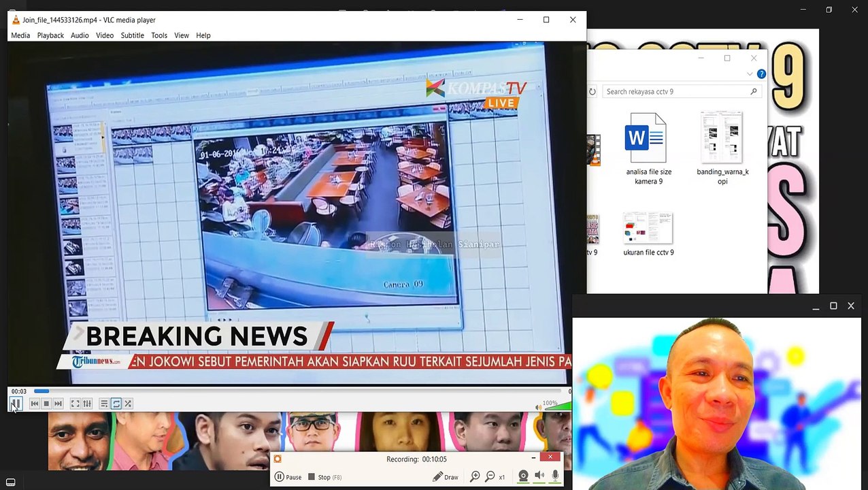This screenshot has height=490, width=868.
Task: Select 'analisa file size kamera 9' document
Action: pos(648,149)
